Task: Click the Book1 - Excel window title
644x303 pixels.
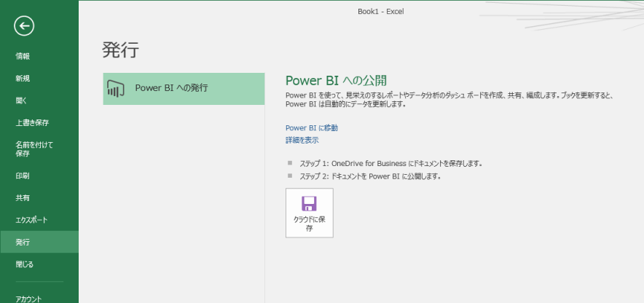Action: click(381, 12)
